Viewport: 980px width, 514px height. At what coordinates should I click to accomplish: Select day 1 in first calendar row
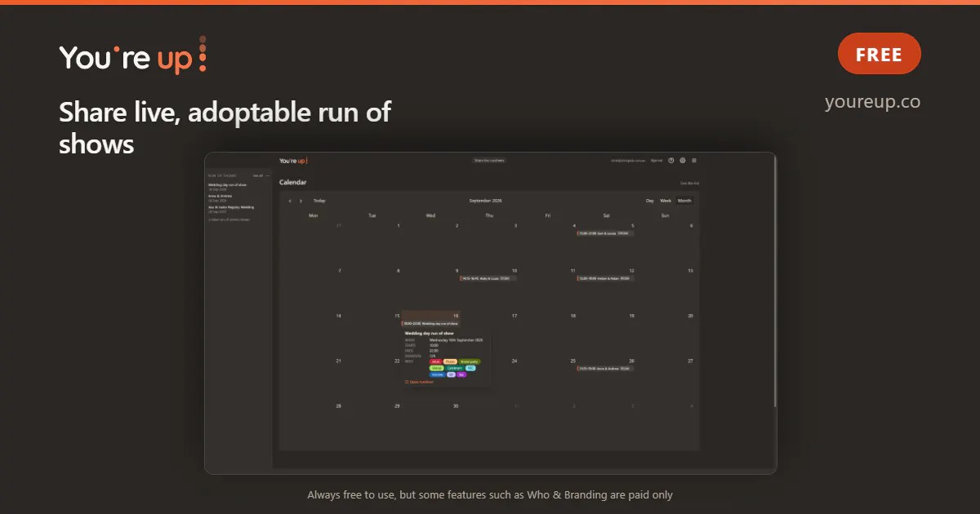point(399,225)
